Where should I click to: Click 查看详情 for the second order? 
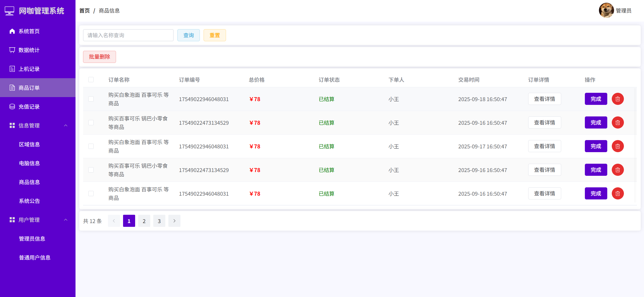[x=544, y=123]
